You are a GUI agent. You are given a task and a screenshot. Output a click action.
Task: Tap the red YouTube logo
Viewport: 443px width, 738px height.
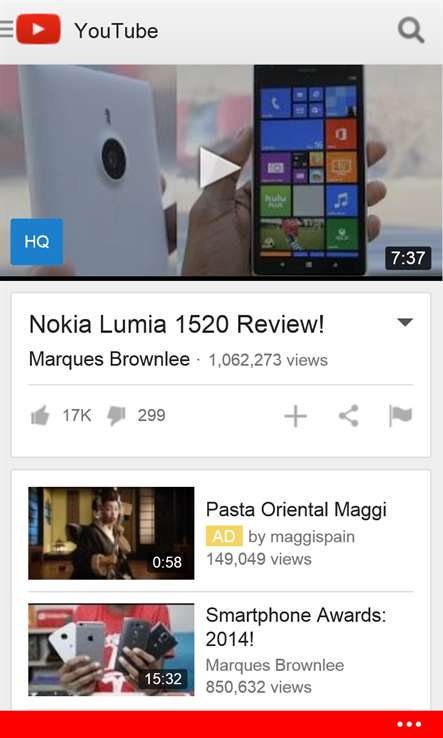pyautogui.click(x=39, y=29)
